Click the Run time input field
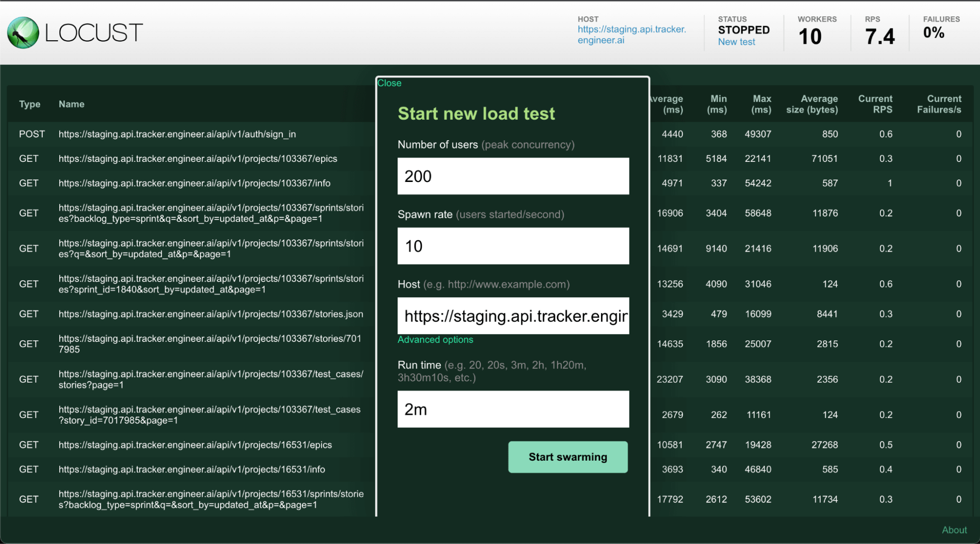The width and height of the screenshot is (980, 544). [513, 409]
